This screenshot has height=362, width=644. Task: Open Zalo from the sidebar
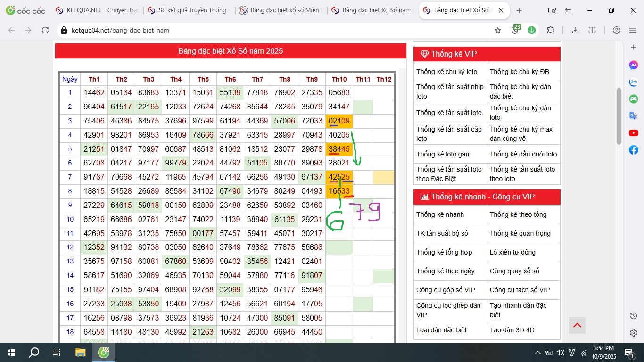[x=634, y=82]
